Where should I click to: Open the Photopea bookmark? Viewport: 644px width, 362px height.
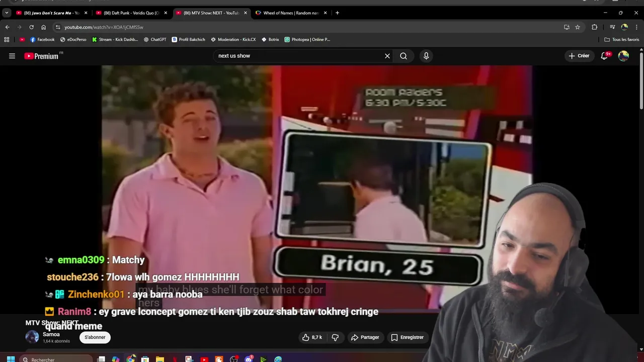click(x=307, y=39)
